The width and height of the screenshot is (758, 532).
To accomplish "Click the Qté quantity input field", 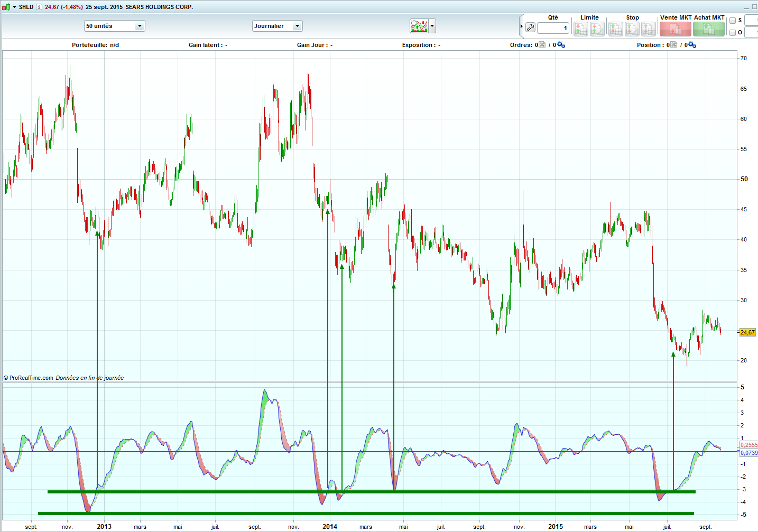I will 553,28.
